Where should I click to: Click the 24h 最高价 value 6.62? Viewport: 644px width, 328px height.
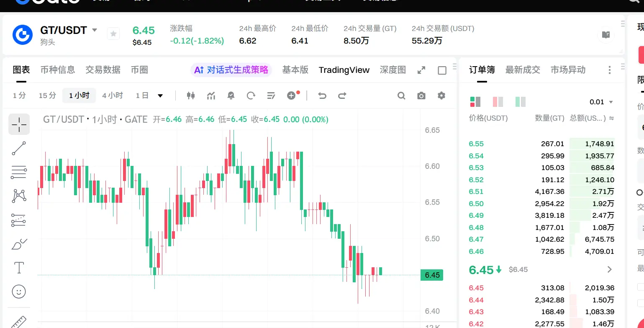[x=248, y=41]
